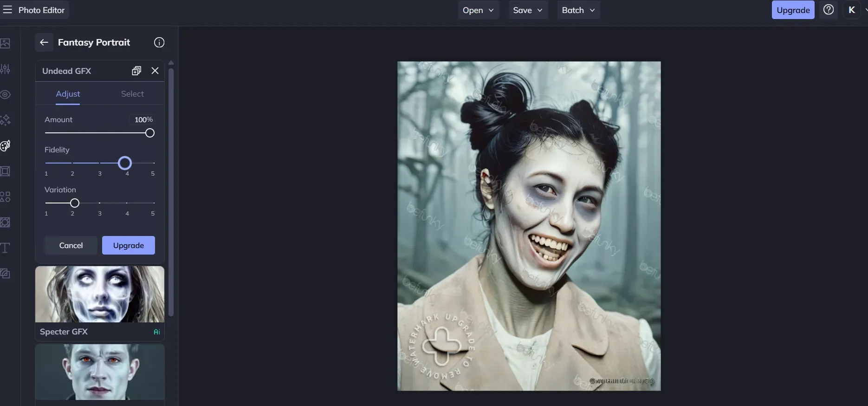Expand the Save dropdown

coord(528,10)
